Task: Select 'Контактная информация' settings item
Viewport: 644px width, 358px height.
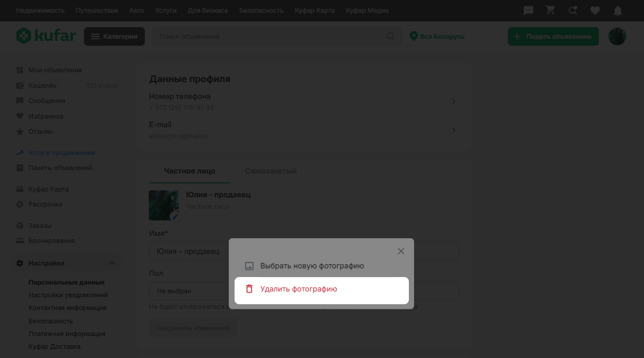Action: pos(67,308)
